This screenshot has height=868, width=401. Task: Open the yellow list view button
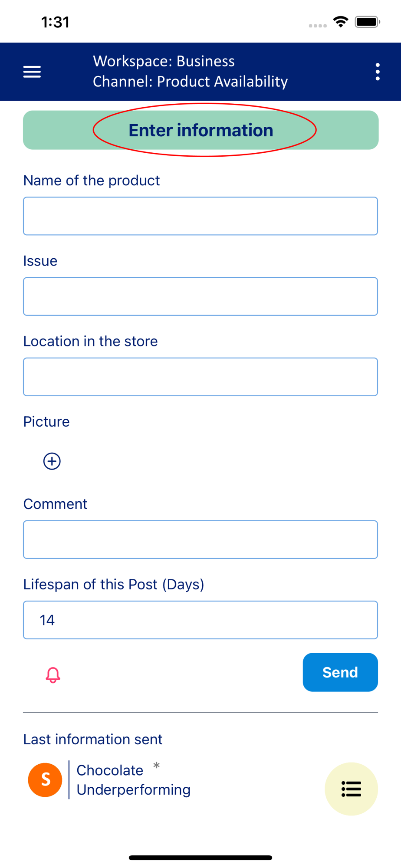tap(351, 789)
